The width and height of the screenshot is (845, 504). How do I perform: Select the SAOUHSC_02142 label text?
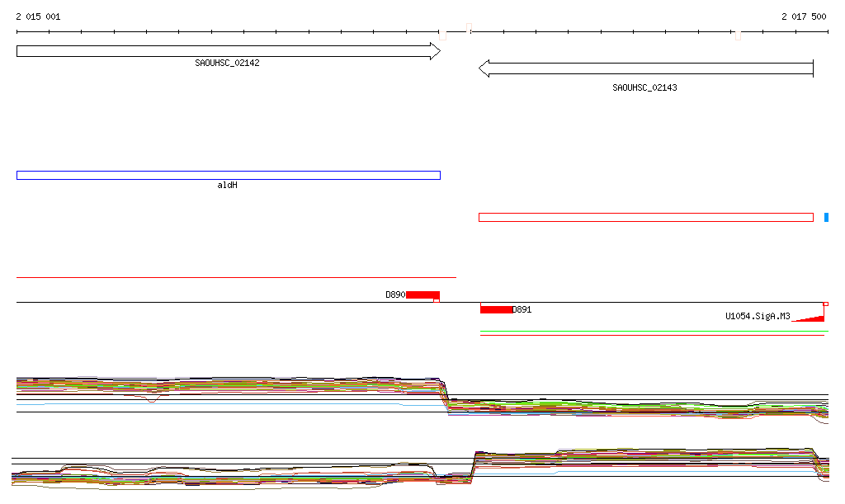227,63
